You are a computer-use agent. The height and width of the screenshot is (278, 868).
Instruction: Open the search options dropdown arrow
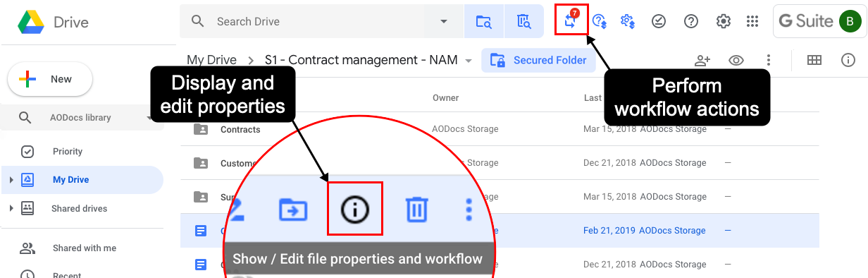[x=444, y=21]
